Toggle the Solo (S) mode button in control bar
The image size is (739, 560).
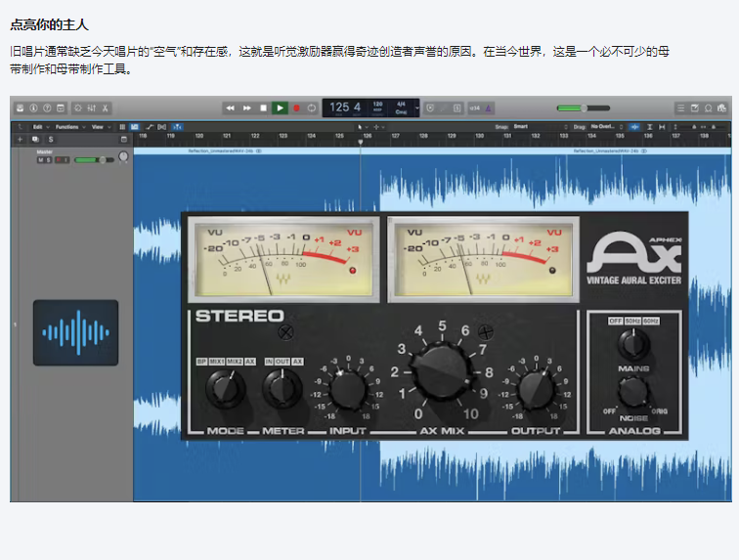[456, 108]
